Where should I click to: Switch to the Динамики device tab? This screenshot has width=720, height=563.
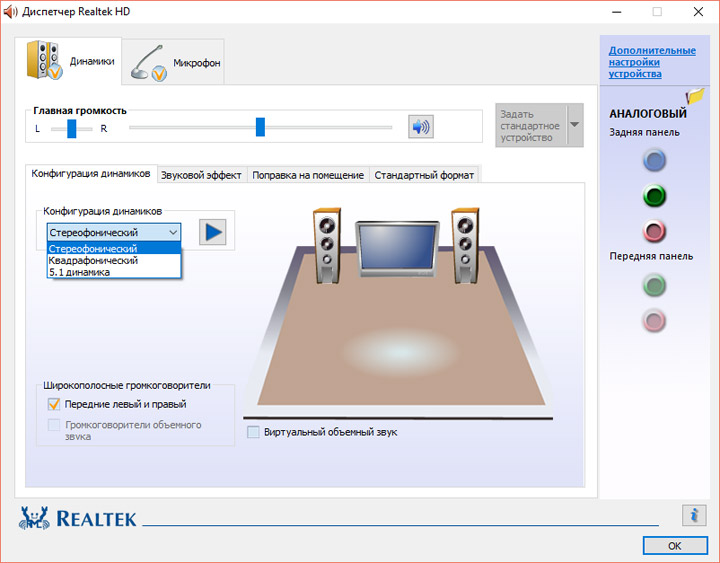click(x=69, y=61)
